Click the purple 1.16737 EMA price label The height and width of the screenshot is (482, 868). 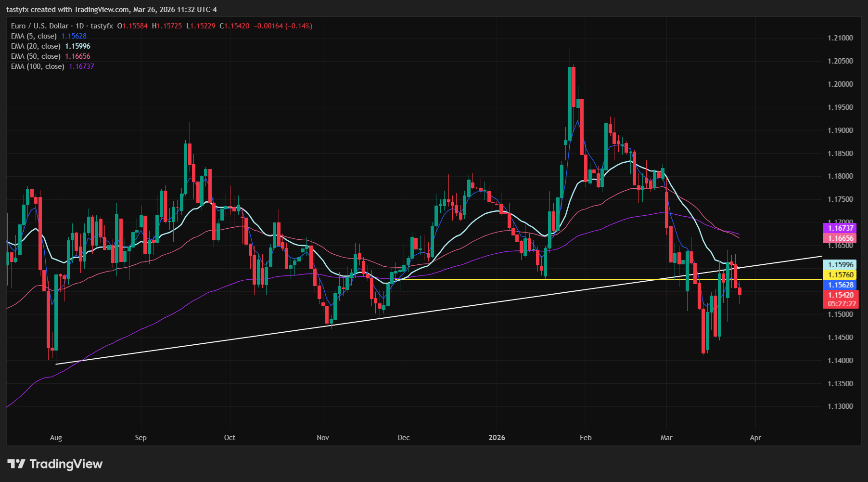(x=840, y=228)
